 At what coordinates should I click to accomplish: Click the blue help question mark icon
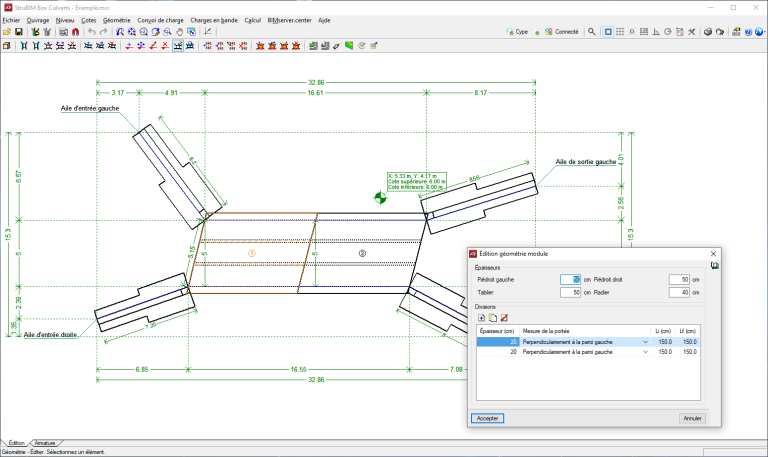(x=748, y=32)
